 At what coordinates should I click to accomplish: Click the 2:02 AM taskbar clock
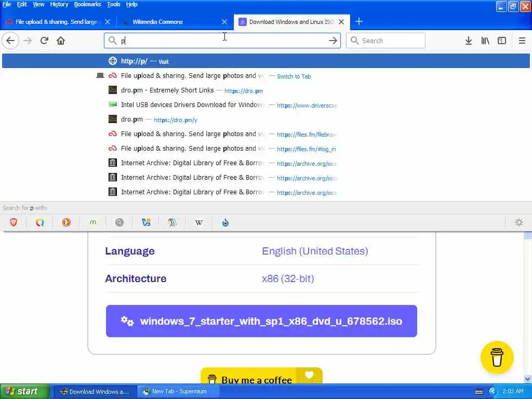[513, 392]
